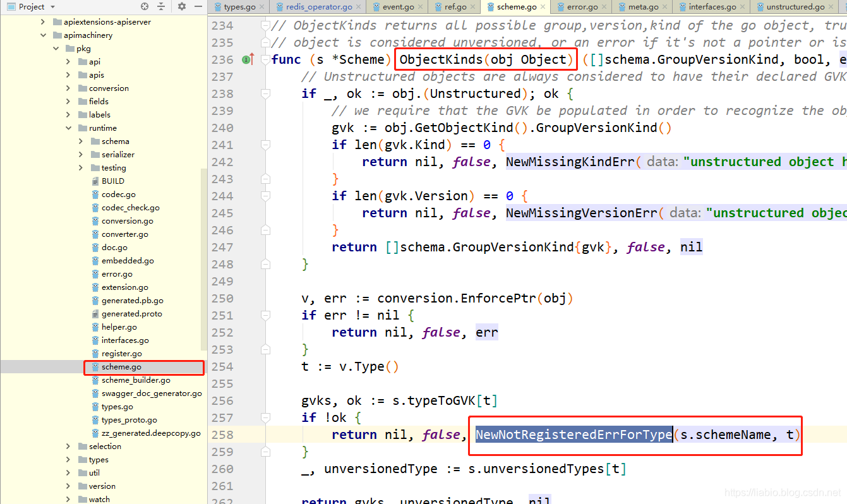Image resolution: width=847 pixels, height=504 pixels.
Task: Select zz_generated.deepcopy.go file
Action: (x=151, y=433)
